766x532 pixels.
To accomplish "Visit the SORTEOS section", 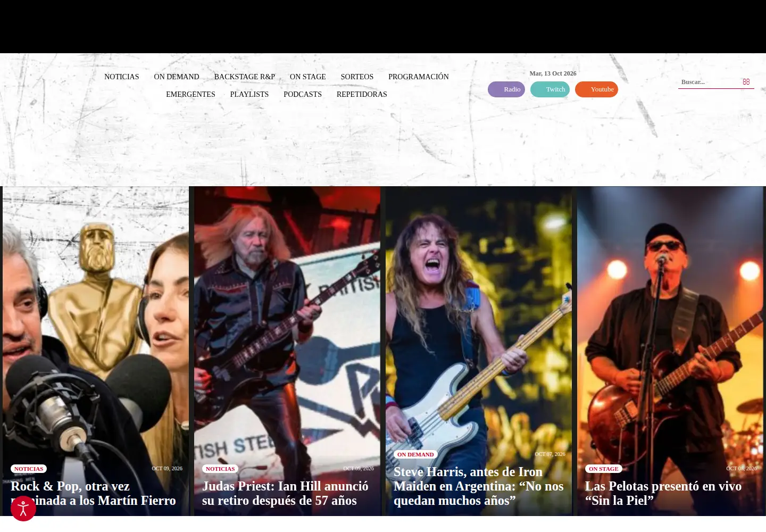I will [357, 77].
